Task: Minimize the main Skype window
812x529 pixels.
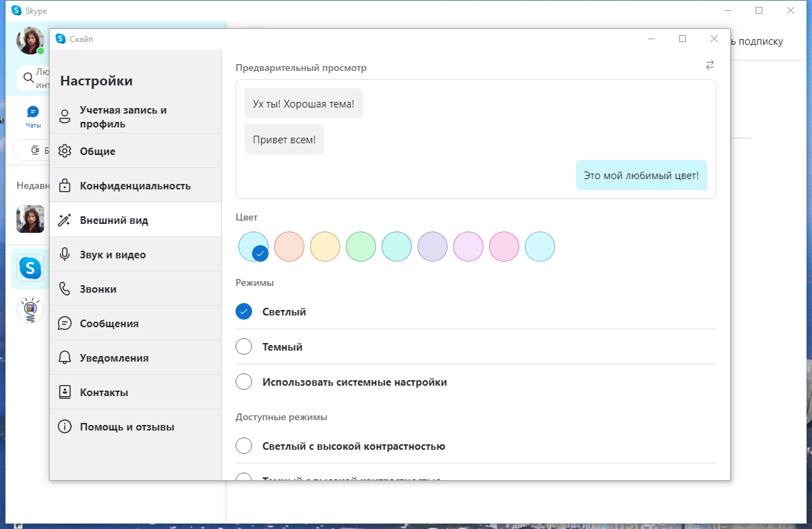Action: (727, 10)
